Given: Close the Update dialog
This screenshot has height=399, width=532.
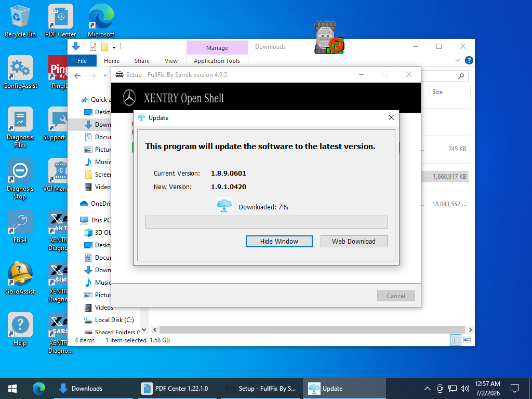Looking at the screenshot, I should tap(391, 117).
